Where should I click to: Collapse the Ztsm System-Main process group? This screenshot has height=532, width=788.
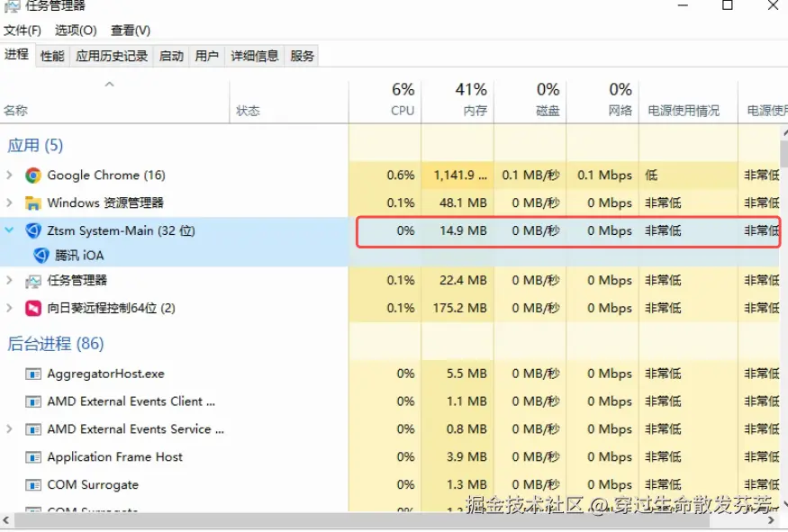[x=10, y=230]
